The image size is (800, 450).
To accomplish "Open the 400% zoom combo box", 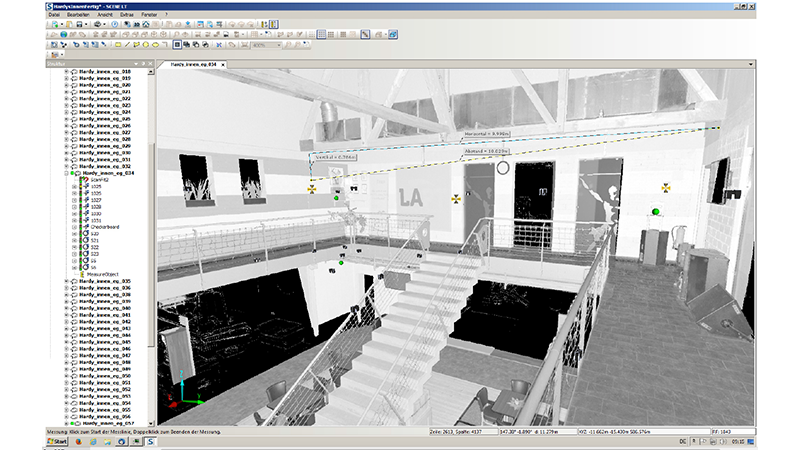I will [x=266, y=45].
